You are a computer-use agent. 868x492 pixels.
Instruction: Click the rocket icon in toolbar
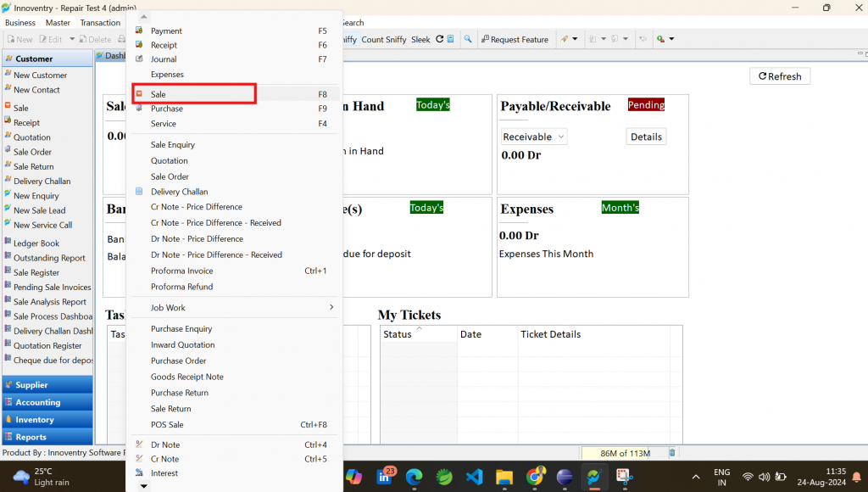pyautogui.click(x=564, y=39)
